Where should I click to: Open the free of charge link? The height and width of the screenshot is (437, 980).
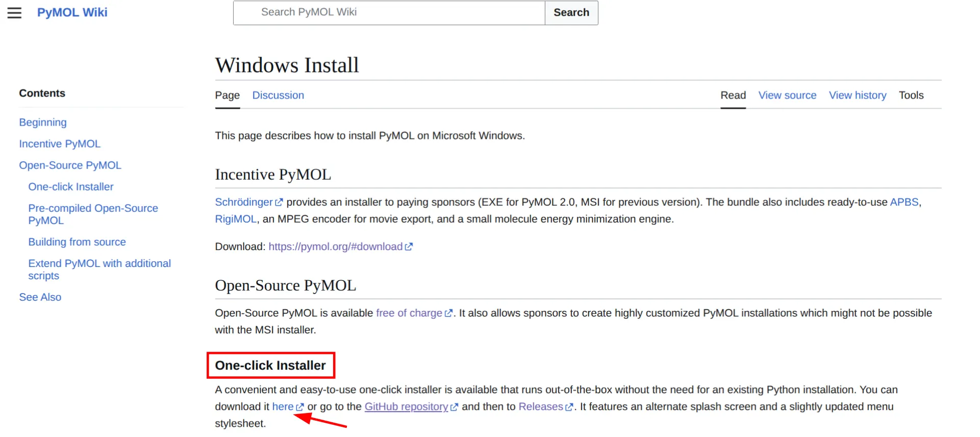pyautogui.click(x=414, y=313)
